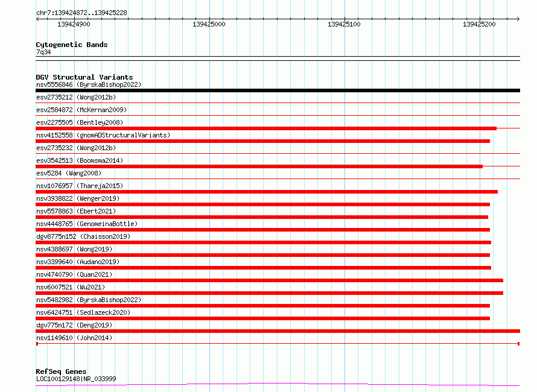The image size is (537, 392).
Task: Click the red bar under dgv775n172
Action: coord(278,331)
